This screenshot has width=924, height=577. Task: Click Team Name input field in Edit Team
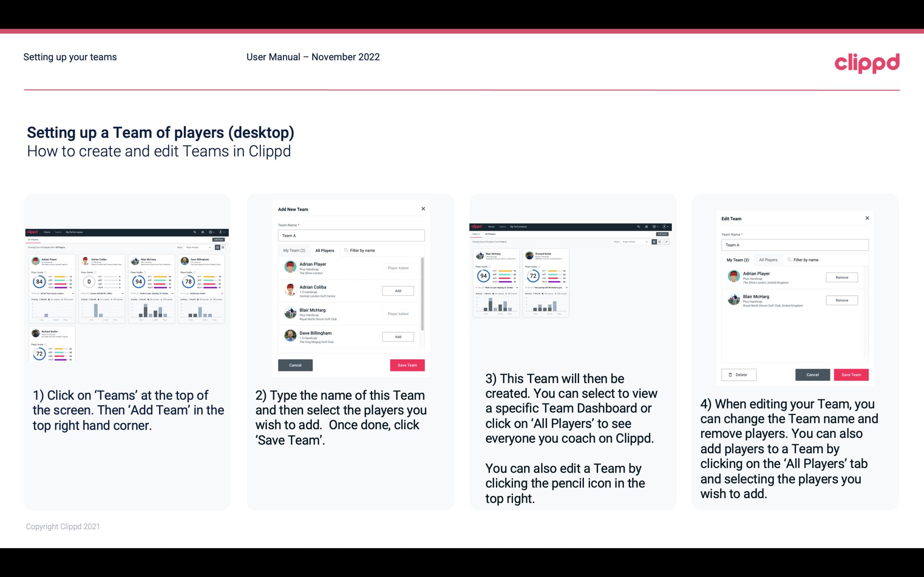click(795, 245)
